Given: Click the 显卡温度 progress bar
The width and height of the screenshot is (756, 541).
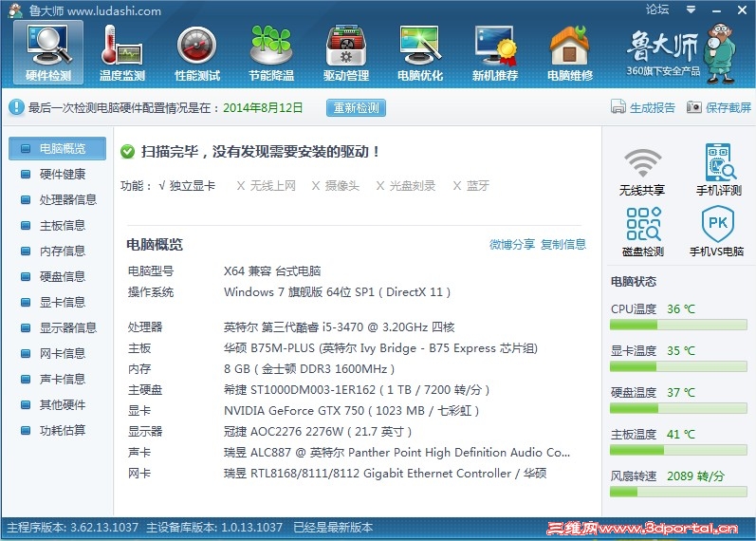Looking at the screenshot, I should pyautogui.click(x=678, y=366).
